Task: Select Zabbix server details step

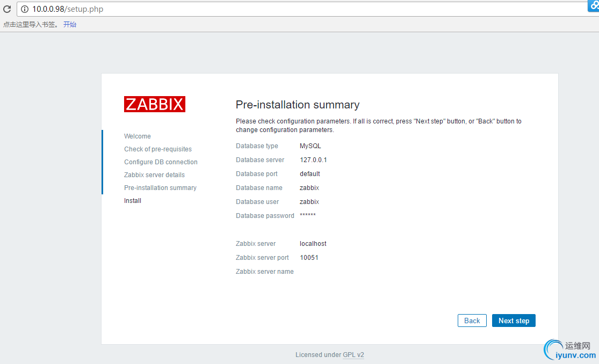Action: (154, 175)
